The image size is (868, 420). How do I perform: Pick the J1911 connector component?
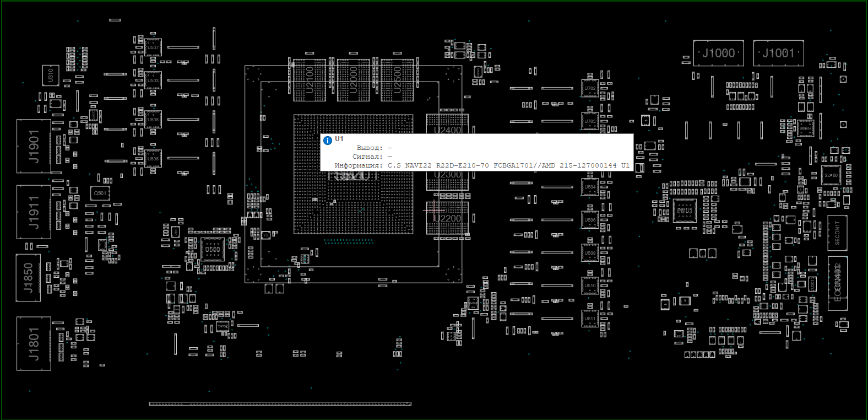(x=34, y=212)
